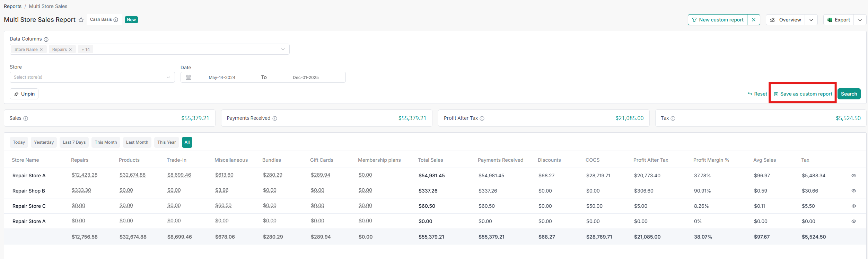
Task: Open the Select store(s) dropdown
Action: click(x=92, y=77)
